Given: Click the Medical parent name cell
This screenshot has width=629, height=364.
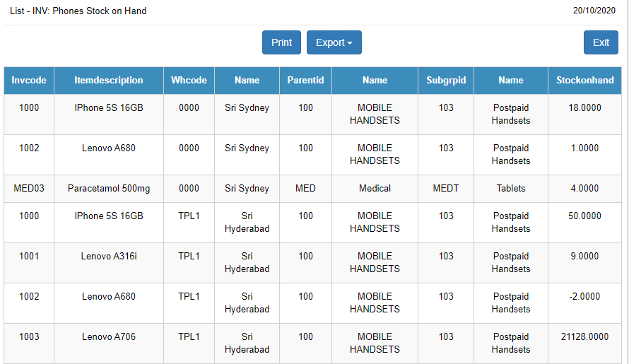Looking at the screenshot, I should click(x=375, y=189).
